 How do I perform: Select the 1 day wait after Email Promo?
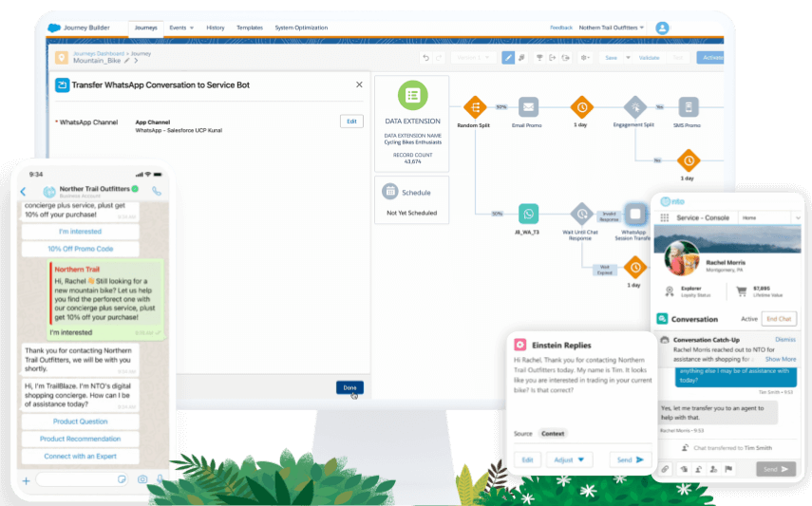(581, 107)
